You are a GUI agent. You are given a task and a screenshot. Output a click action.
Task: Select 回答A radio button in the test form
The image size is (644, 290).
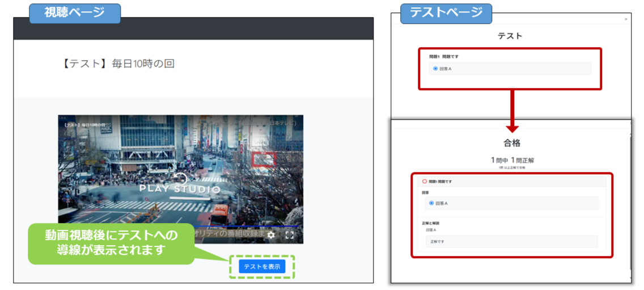coord(435,69)
